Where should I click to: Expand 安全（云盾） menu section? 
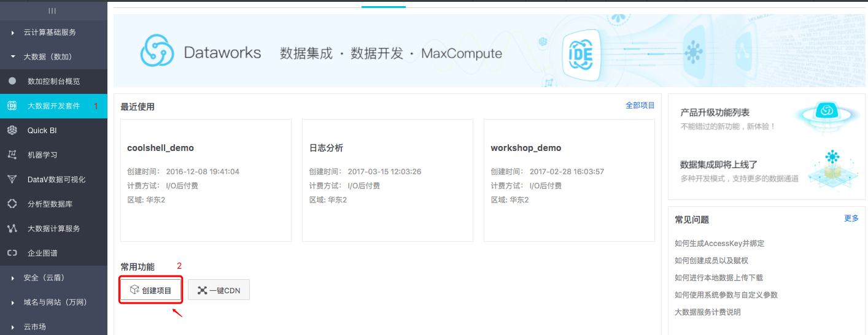click(53, 278)
